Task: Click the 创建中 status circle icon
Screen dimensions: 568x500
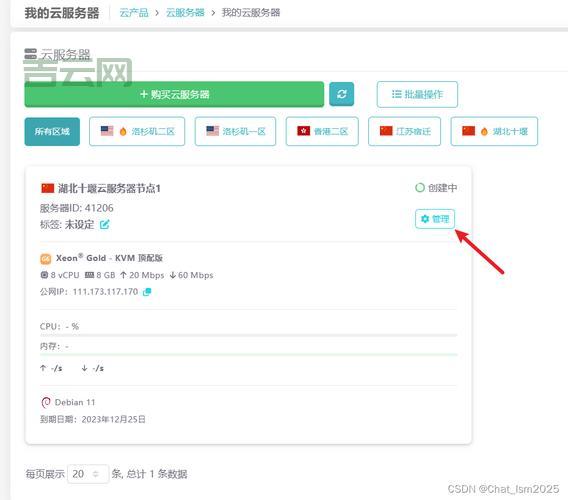Action: (419, 188)
